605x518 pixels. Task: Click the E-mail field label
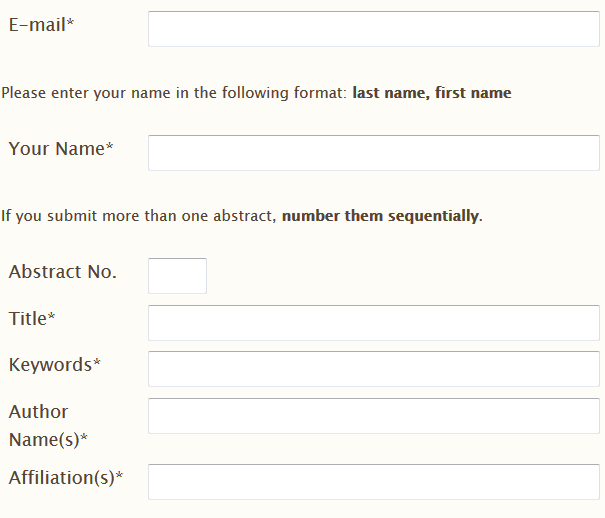41,25
